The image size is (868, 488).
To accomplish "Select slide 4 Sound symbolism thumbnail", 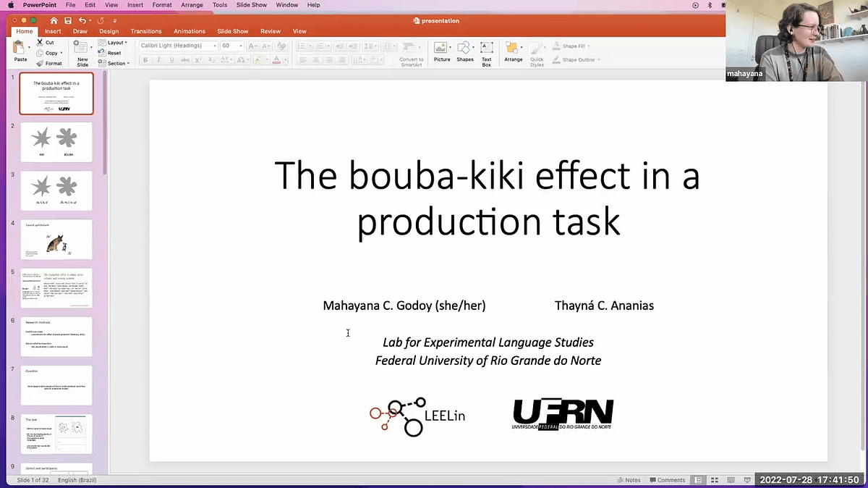I will tap(56, 240).
